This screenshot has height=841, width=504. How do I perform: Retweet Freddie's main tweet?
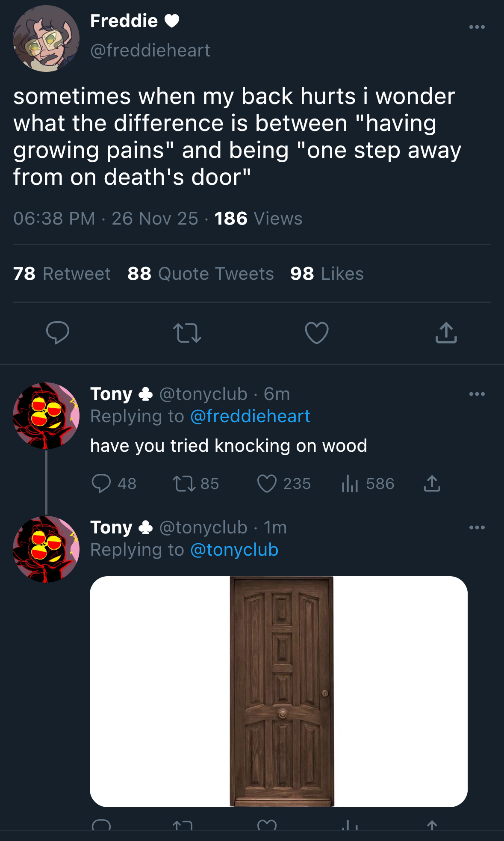pos(187,333)
